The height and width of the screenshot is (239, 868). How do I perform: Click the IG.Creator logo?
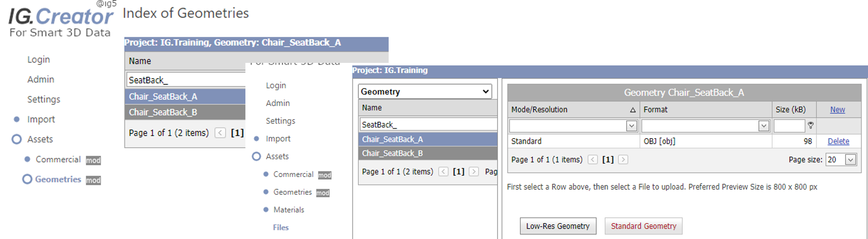point(61,17)
